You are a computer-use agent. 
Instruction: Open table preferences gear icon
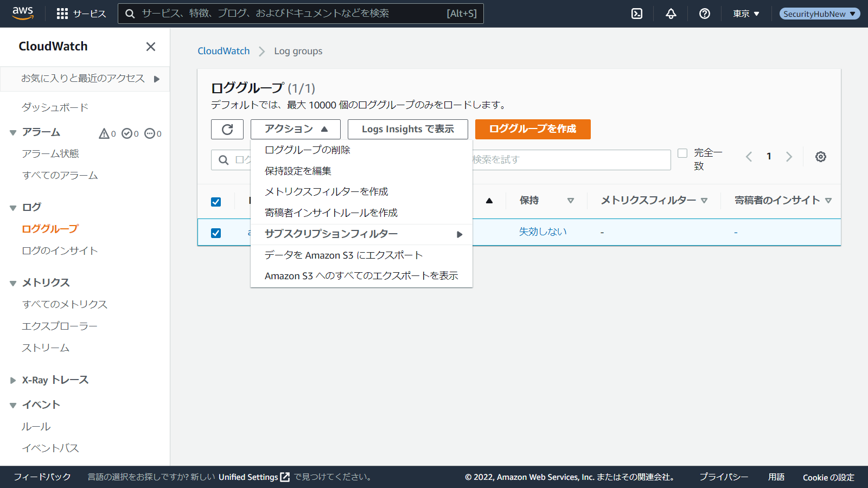(821, 157)
